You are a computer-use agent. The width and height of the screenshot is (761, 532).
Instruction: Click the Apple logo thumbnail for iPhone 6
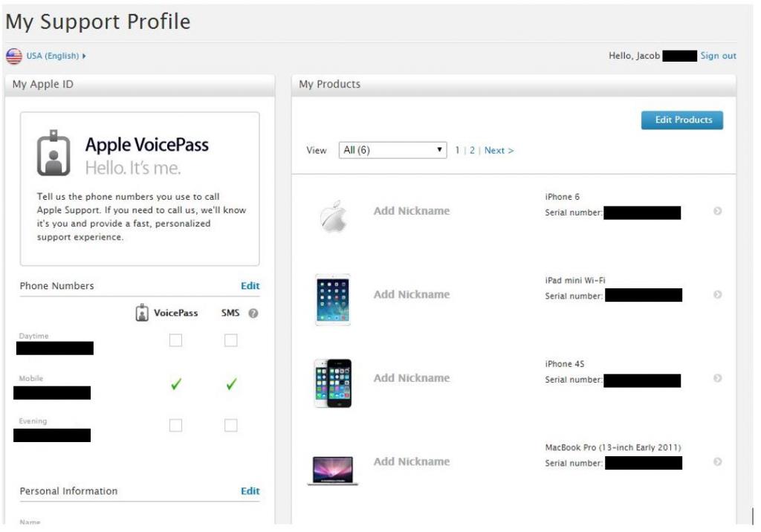tap(334, 217)
